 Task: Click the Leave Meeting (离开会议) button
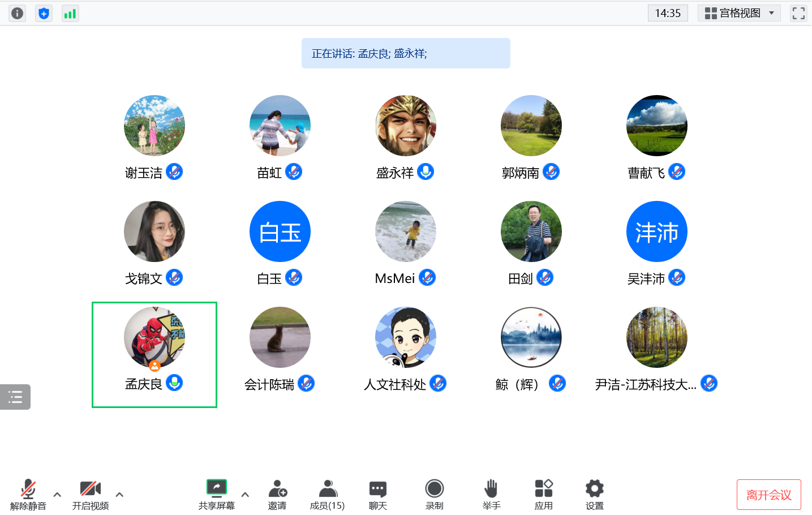click(x=768, y=495)
